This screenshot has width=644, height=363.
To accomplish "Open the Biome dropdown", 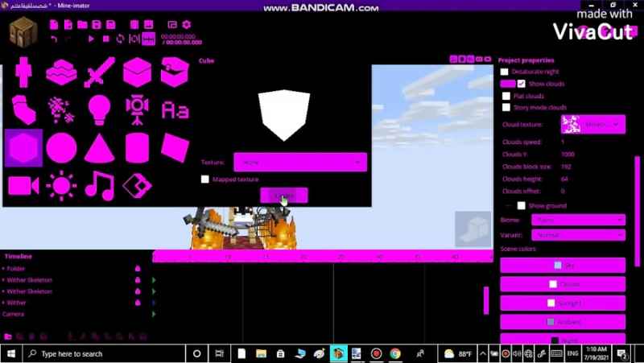I will pos(578,220).
